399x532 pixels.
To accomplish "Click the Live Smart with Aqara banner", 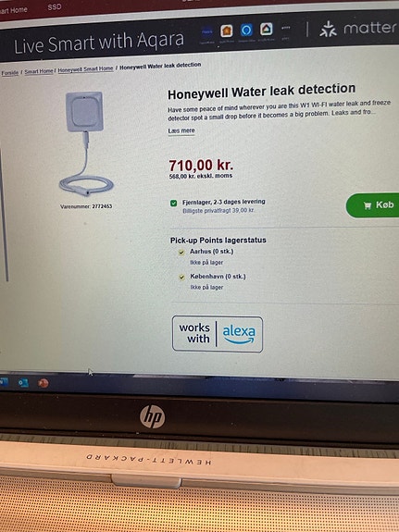I will (x=98, y=43).
